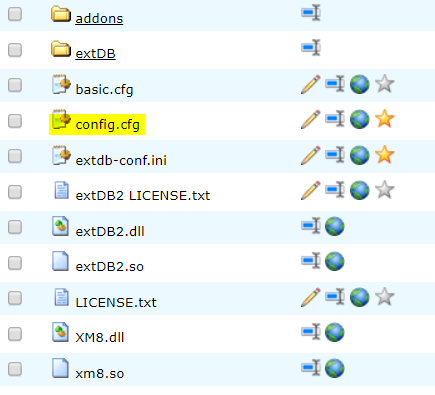435x395 pixels.
Task: Click the globe icon for LICENSE.txt
Action: pyautogui.click(x=360, y=297)
